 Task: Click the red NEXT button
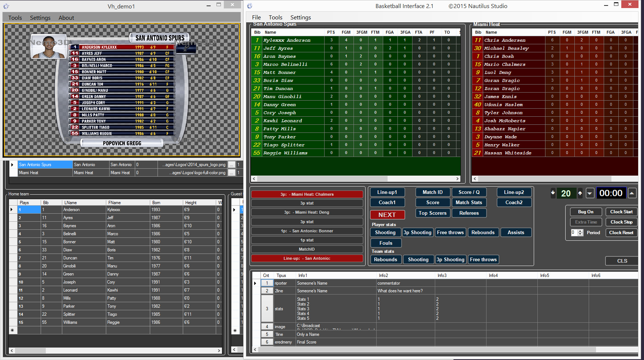click(x=387, y=215)
